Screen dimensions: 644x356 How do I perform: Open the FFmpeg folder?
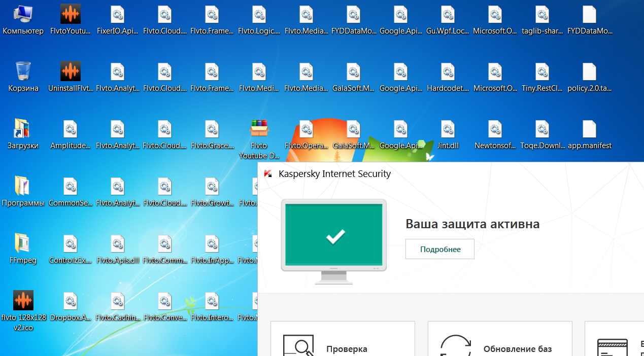click(x=23, y=250)
